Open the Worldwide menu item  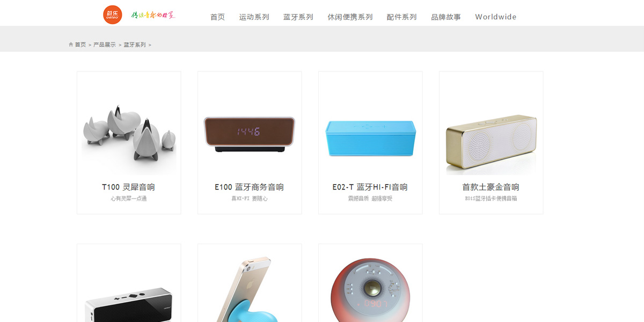point(496,17)
